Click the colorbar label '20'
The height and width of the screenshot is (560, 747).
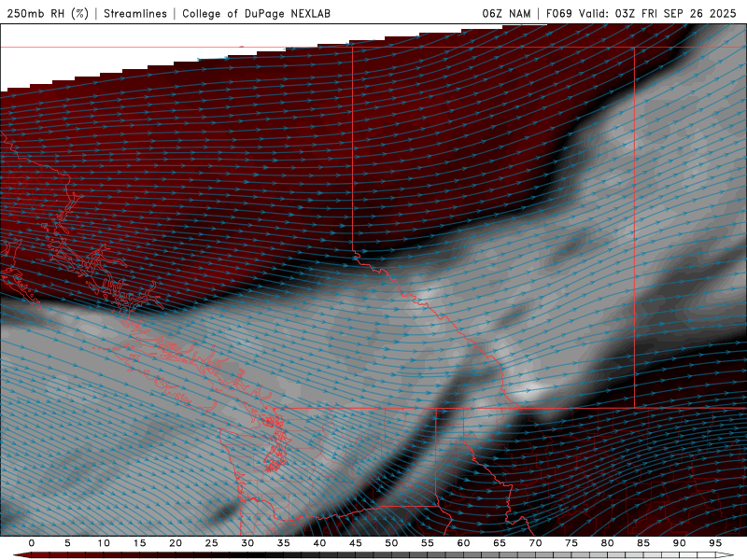pos(176,543)
